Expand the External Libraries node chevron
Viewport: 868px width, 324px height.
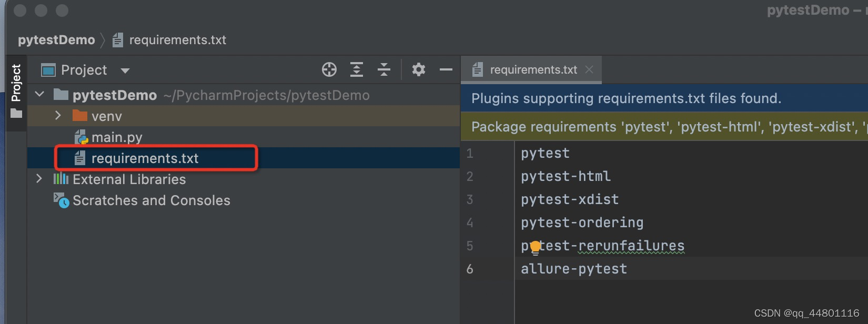[39, 179]
